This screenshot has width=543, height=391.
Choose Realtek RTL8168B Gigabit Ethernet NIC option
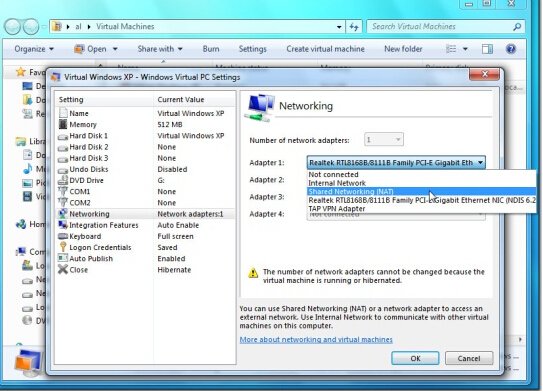[x=421, y=200]
